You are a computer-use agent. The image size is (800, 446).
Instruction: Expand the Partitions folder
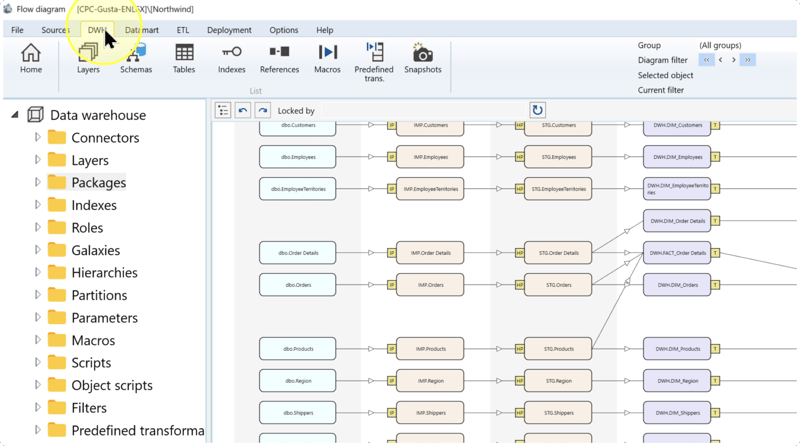[37, 294]
